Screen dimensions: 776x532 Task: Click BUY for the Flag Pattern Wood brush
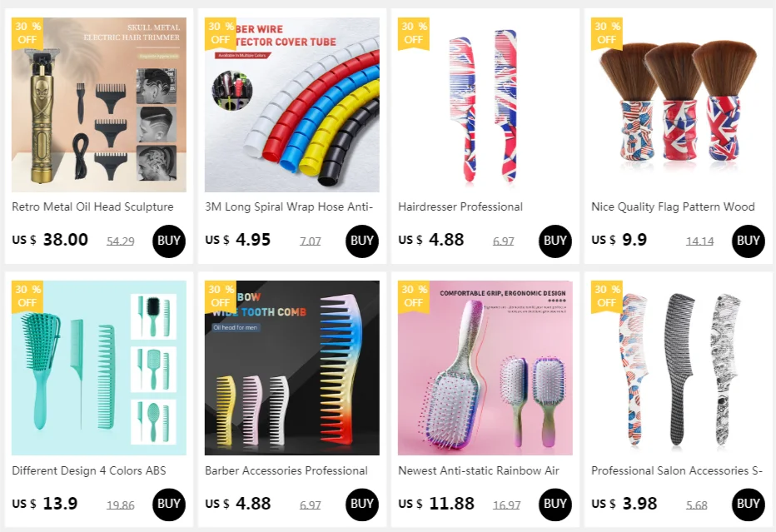coord(748,241)
